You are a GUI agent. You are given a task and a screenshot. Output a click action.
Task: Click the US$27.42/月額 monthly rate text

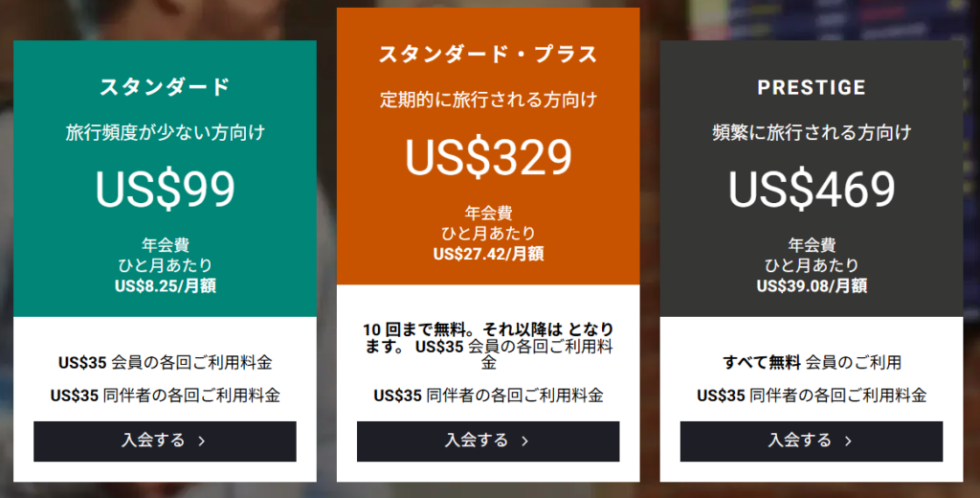488,254
